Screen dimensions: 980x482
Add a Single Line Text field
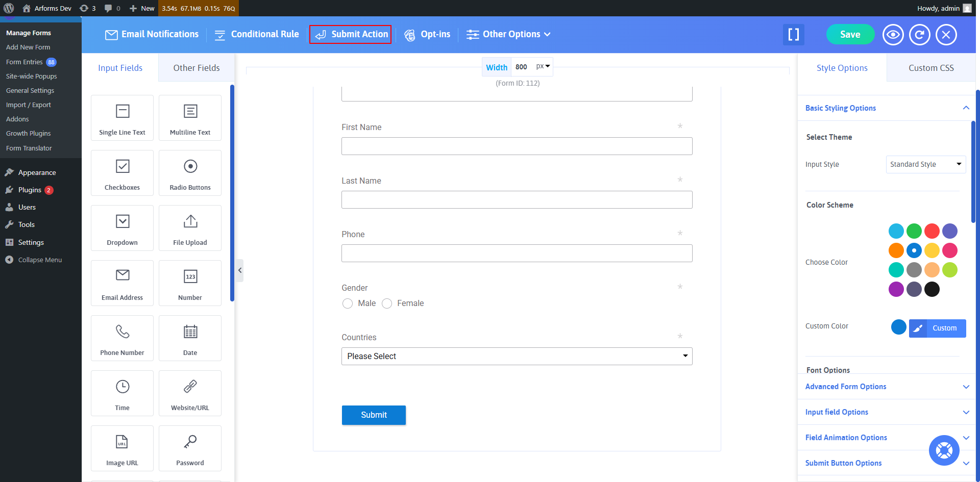pos(122,118)
